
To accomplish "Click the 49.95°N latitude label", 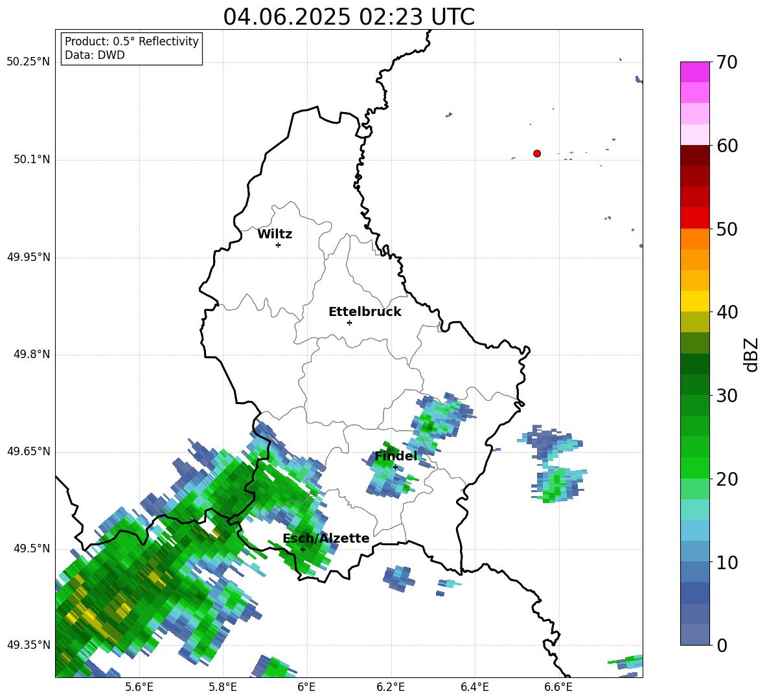I will click(29, 256).
